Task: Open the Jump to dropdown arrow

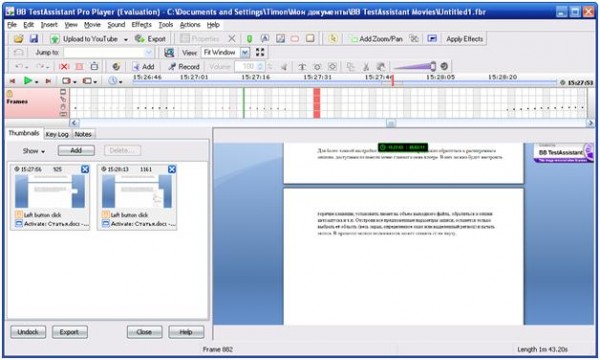Action: click(149, 52)
